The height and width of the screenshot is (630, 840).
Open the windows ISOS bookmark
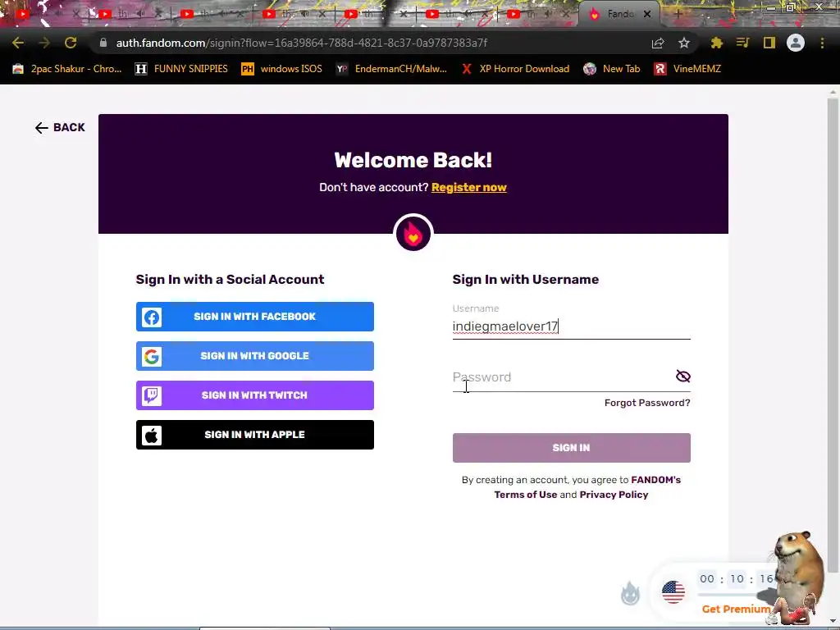coord(282,69)
